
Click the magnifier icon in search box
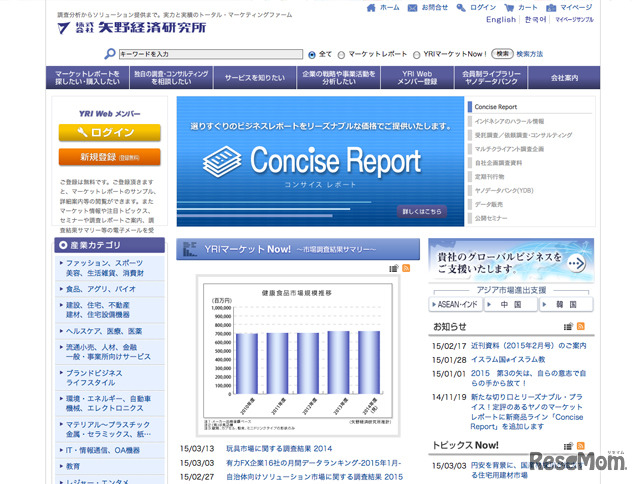(111, 54)
